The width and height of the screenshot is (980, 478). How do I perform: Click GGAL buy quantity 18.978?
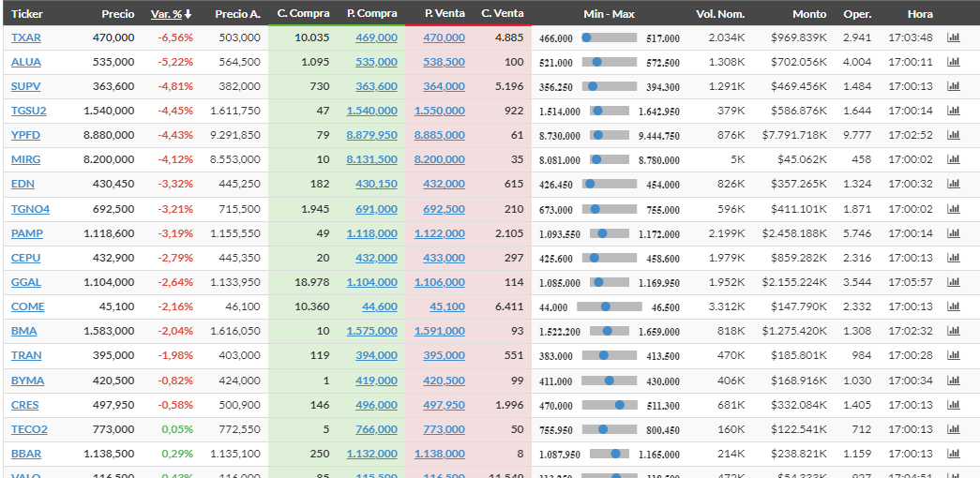[312, 282]
